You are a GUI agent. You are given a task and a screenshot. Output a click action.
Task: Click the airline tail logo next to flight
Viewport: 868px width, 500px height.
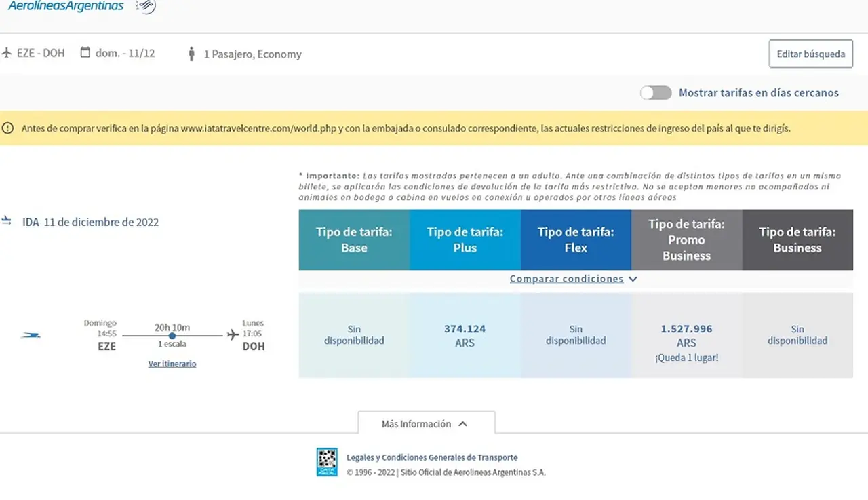click(31, 335)
